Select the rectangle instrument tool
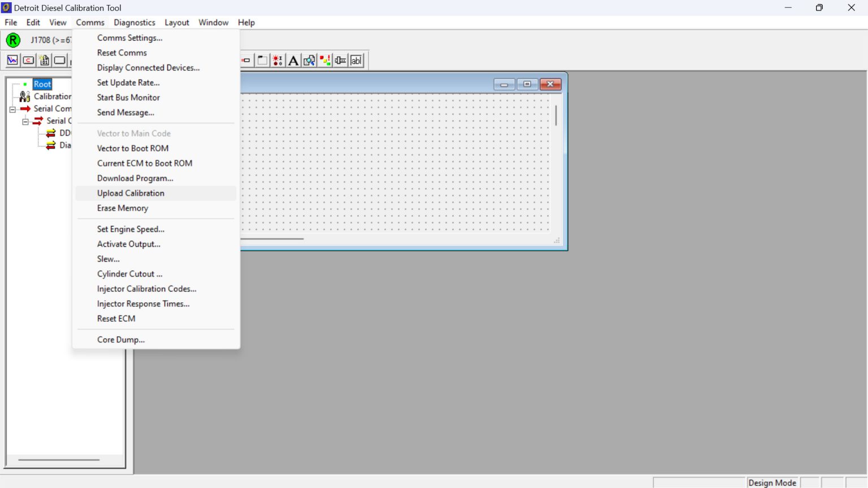The width and height of the screenshot is (868, 488). (x=60, y=60)
